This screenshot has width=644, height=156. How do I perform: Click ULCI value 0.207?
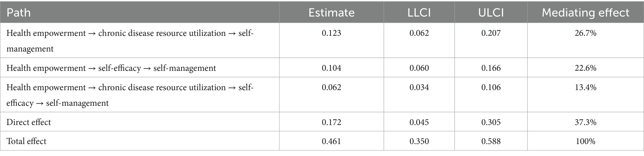coord(491,33)
